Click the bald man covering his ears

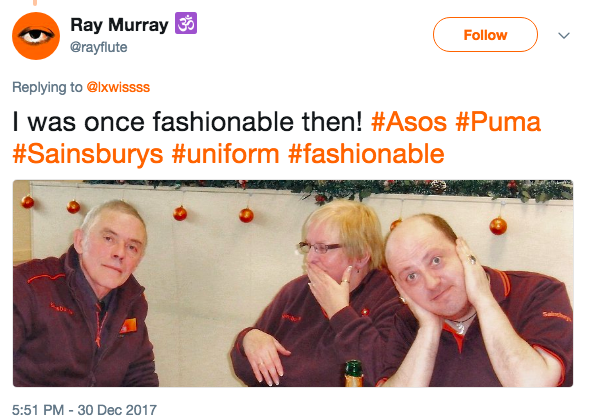click(x=475, y=303)
